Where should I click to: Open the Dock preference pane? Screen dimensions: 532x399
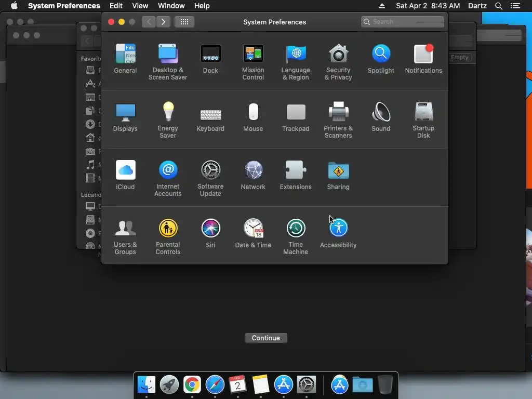coord(210,58)
